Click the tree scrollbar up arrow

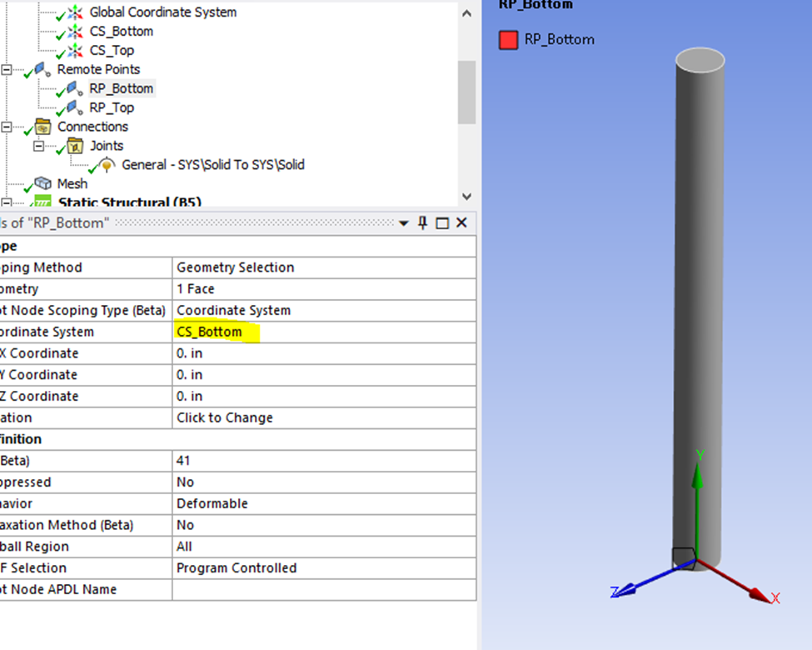(467, 12)
